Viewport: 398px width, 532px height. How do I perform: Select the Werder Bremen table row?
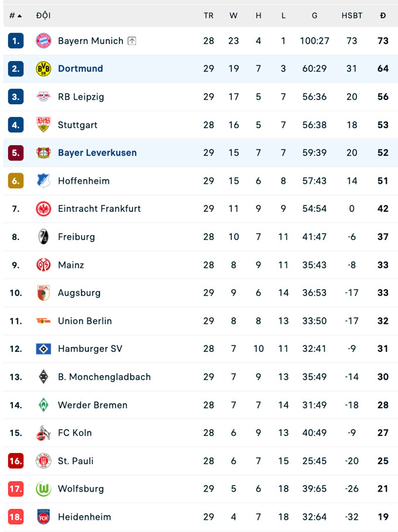point(199,405)
